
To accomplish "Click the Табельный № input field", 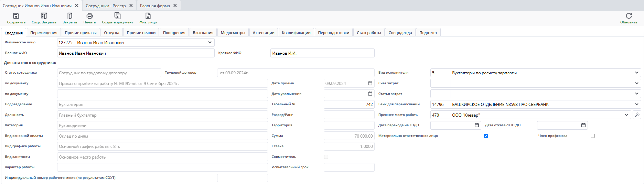I will pyautogui.click(x=349, y=104).
